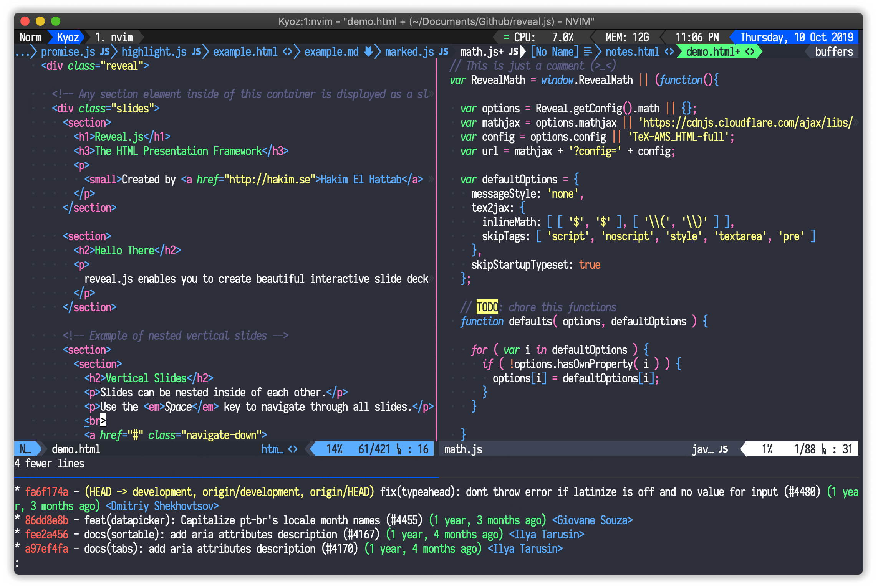The height and width of the screenshot is (588, 878).
Task: Click commit hash fa6f174a in git log
Action: pos(46,492)
